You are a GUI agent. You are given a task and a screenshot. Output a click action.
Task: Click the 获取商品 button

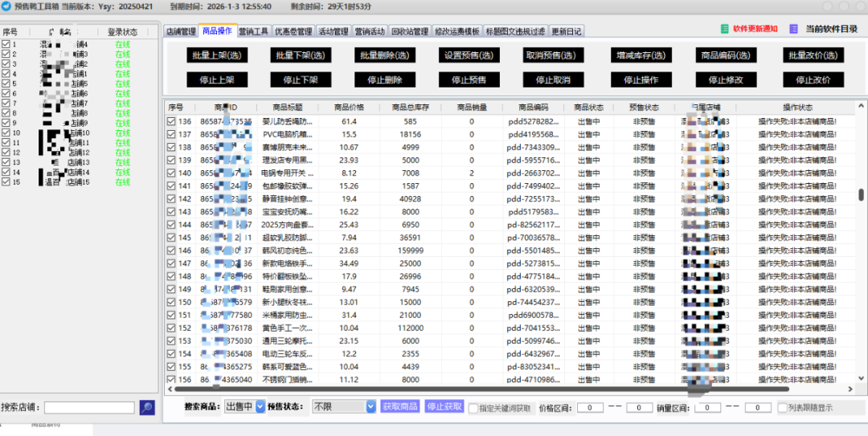(x=400, y=406)
